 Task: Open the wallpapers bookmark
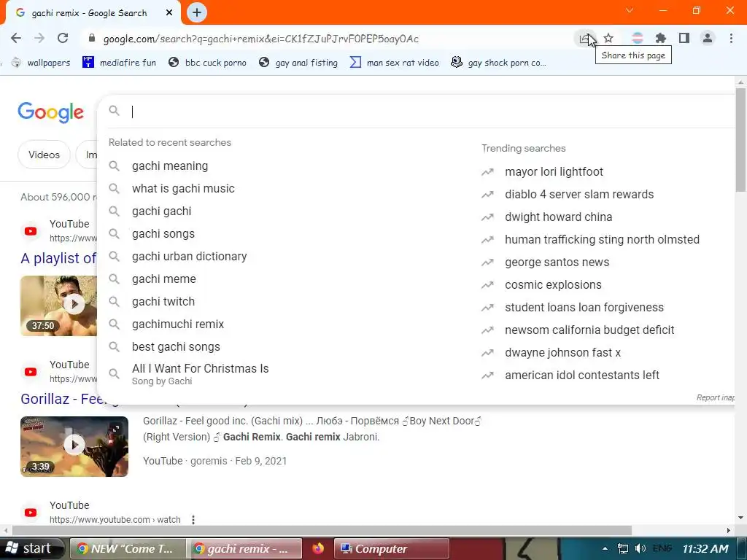click(x=41, y=63)
